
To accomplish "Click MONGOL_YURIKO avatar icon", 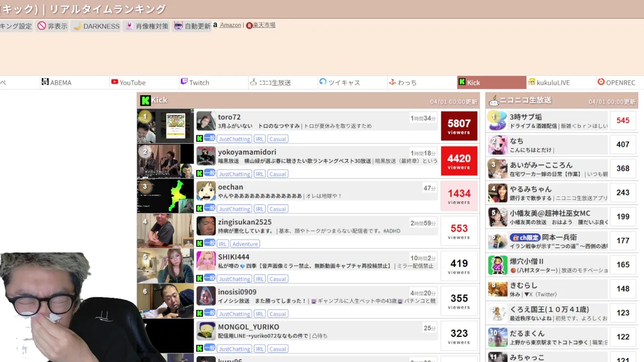I will pyautogui.click(x=206, y=331).
